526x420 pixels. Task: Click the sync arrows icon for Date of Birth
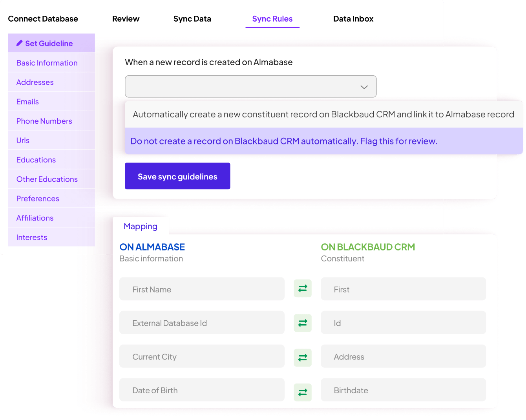303,392
